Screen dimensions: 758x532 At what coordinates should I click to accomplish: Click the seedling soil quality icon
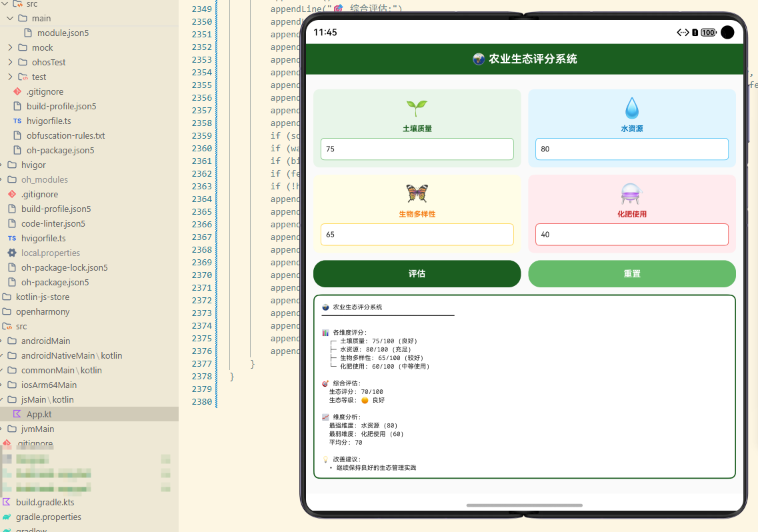(417, 108)
